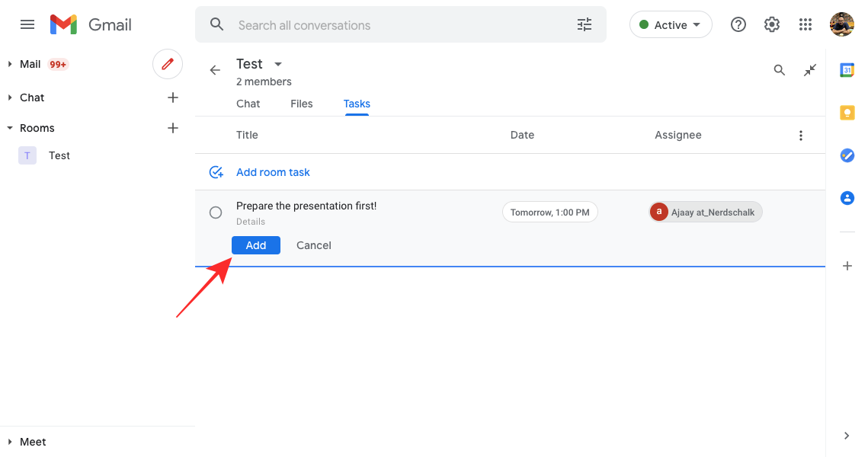Click the blue Add button
The image size is (868, 457).
(x=256, y=245)
